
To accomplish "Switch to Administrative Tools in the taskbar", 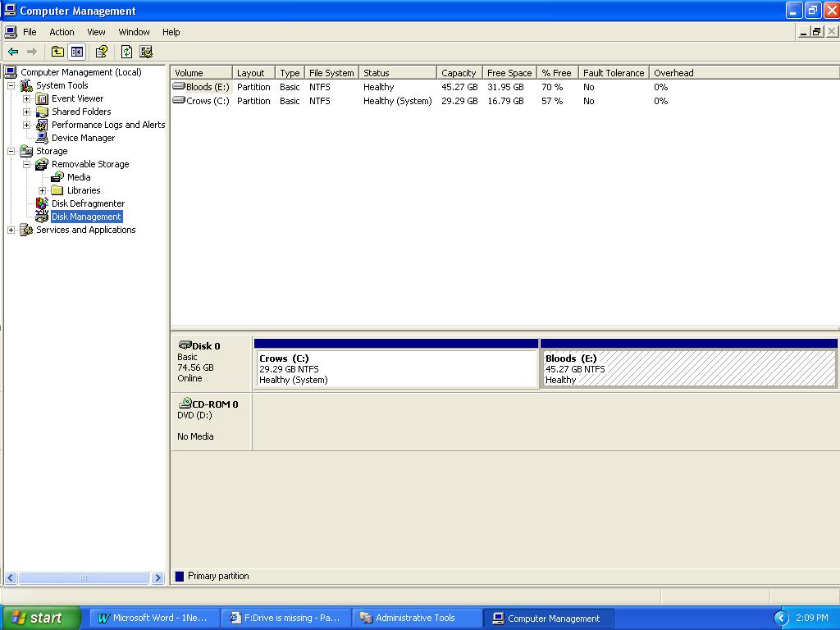I will [417, 618].
